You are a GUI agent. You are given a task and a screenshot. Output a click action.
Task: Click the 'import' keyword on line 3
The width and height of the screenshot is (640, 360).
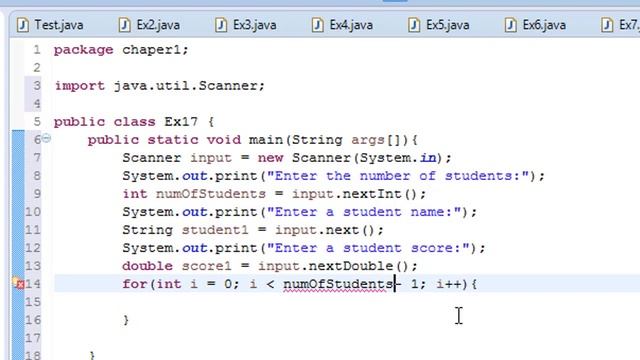[80, 86]
